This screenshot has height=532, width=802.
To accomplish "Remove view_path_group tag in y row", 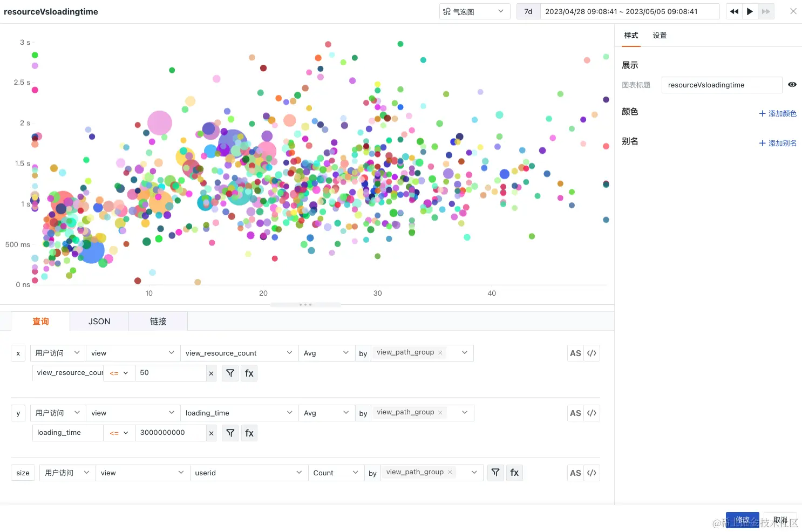I will (x=440, y=413).
